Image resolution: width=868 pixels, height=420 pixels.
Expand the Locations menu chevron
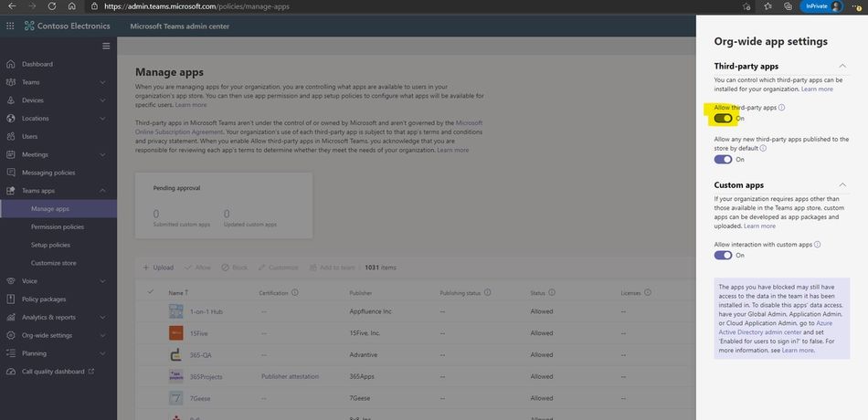pos(103,119)
